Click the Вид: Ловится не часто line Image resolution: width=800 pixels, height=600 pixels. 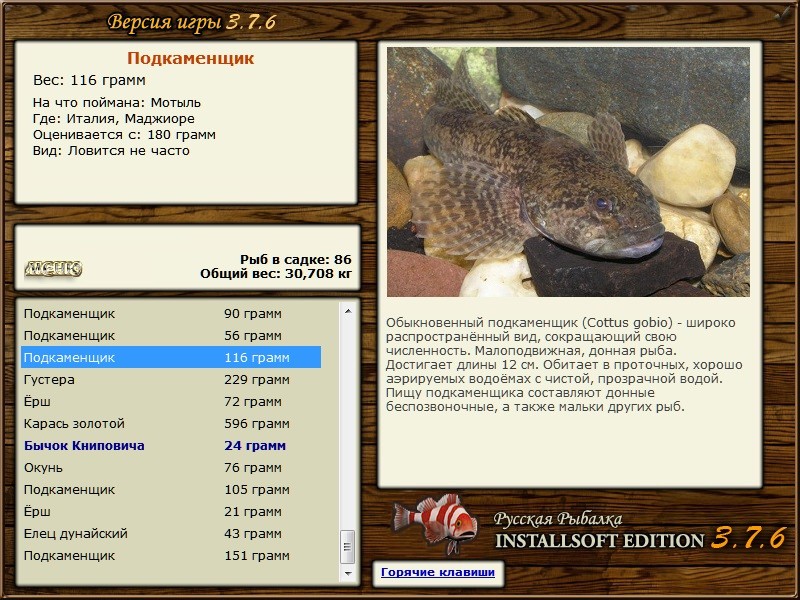[x=111, y=151]
